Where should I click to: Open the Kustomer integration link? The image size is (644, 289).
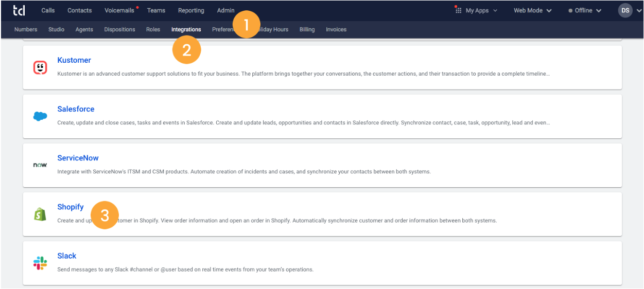coord(74,60)
